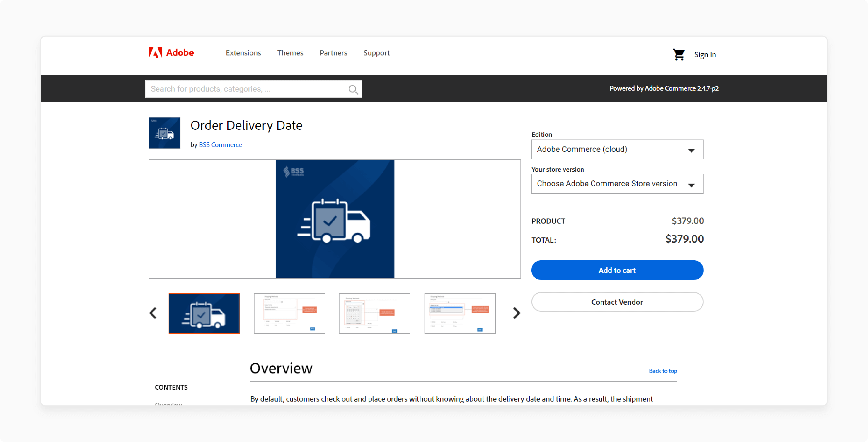
Task: Select the fourth screenshot thumbnail
Action: point(460,313)
